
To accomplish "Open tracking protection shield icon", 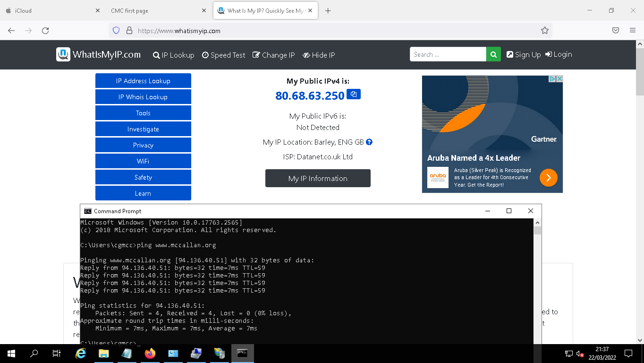I will click(x=116, y=30).
